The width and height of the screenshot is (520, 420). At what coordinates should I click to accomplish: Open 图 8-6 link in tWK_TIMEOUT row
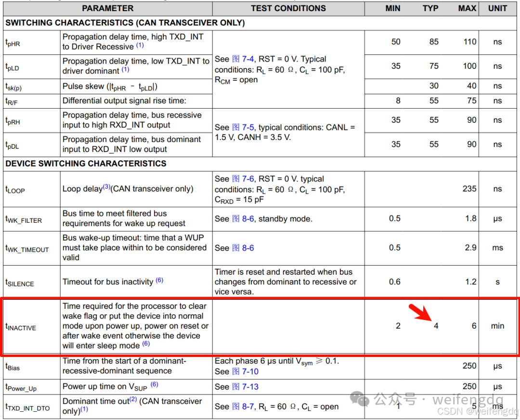(x=243, y=248)
